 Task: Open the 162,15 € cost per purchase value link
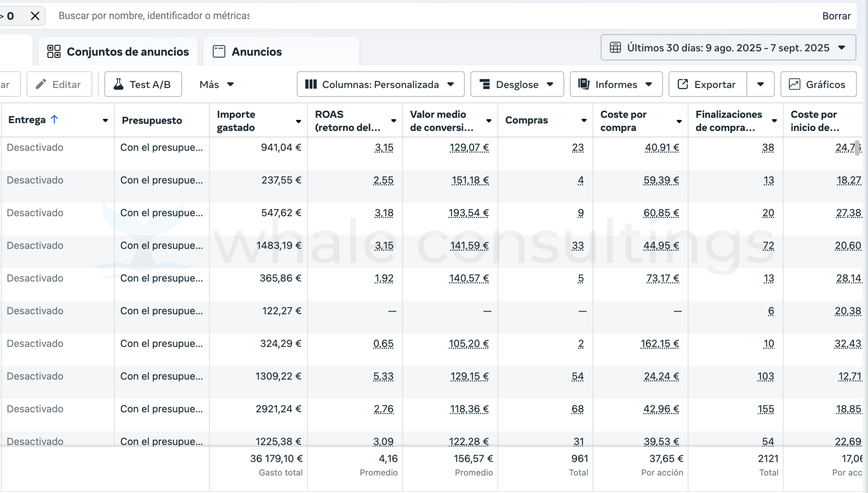[660, 344]
